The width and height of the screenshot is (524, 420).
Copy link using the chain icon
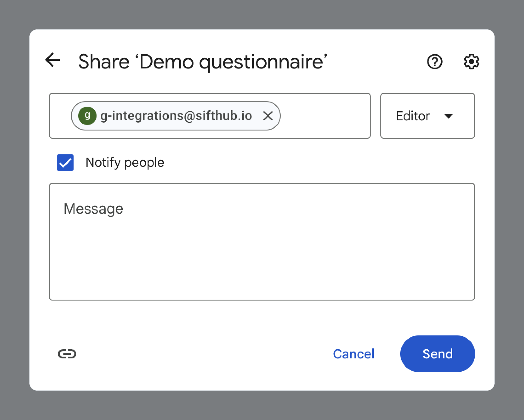click(x=67, y=354)
